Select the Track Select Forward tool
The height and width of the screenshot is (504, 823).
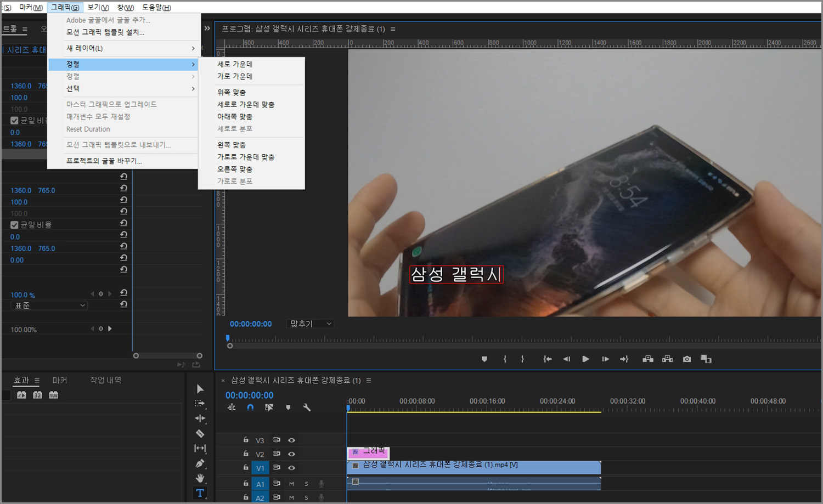tap(200, 404)
